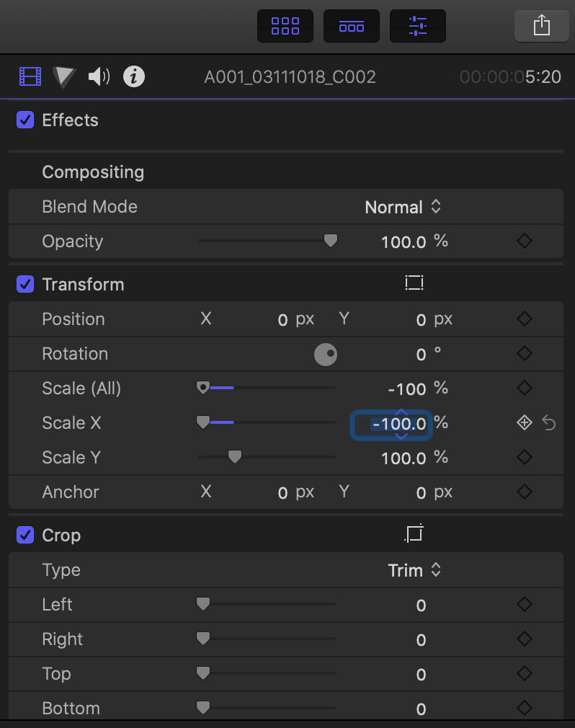Open the Blend Mode Normal dropdown
This screenshot has height=728, width=575.
click(403, 207)
